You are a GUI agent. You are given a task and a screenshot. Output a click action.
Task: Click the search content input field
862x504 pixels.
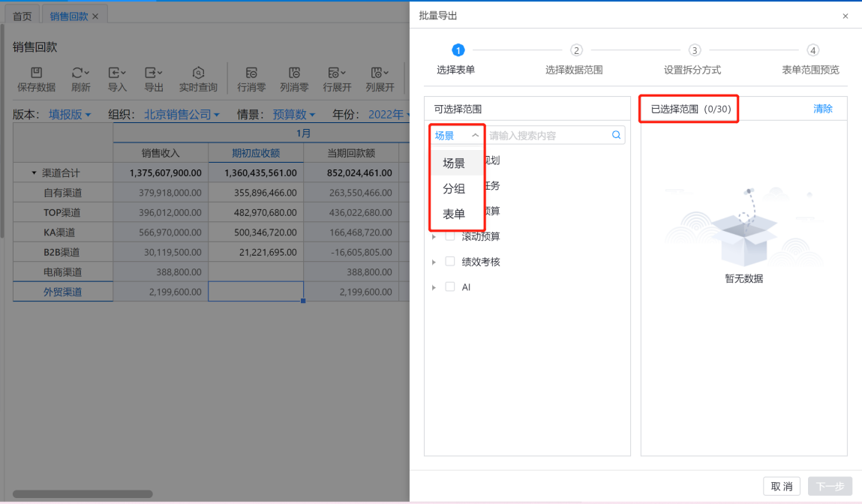[x=548, y=136]
